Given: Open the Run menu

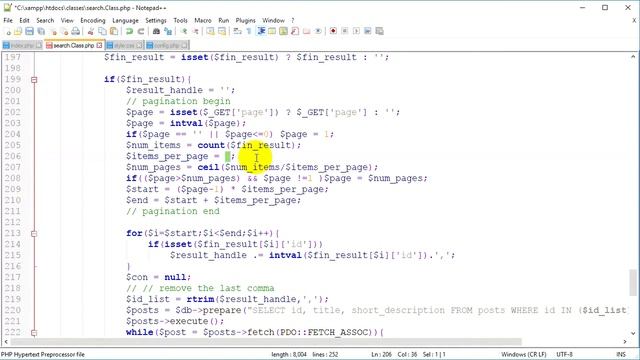Looking at the screenshot, I should (x=224, y=20).
